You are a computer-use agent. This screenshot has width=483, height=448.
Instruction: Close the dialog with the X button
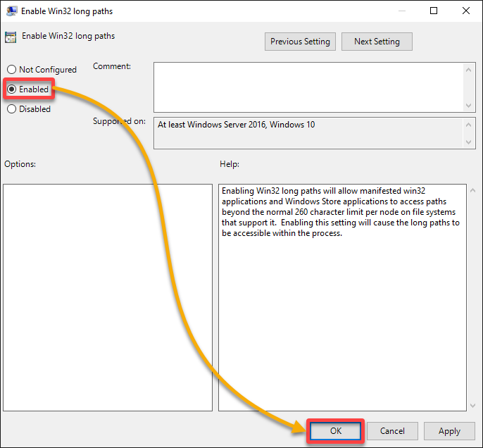click(x=466, y=11)
